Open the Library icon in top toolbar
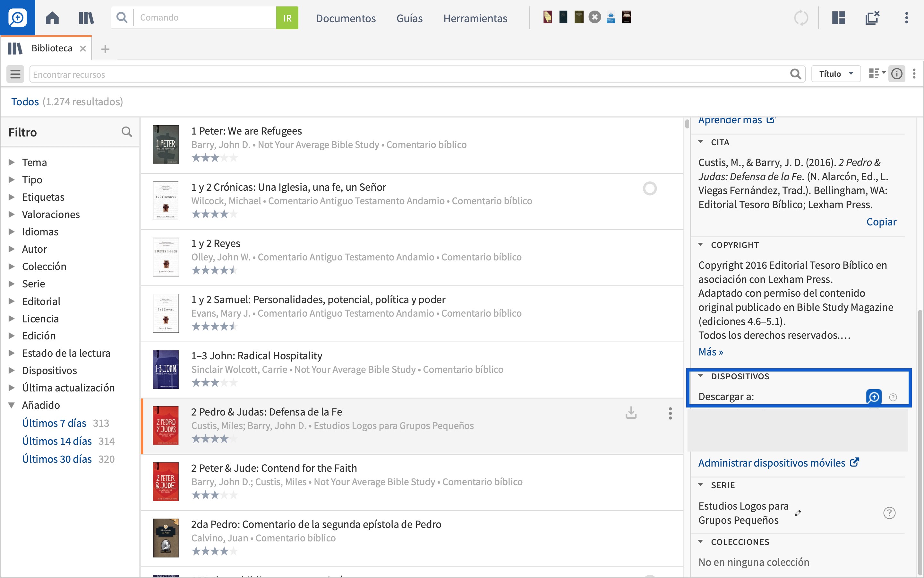This screenshot has height=578, width=924. click(86, 18)
